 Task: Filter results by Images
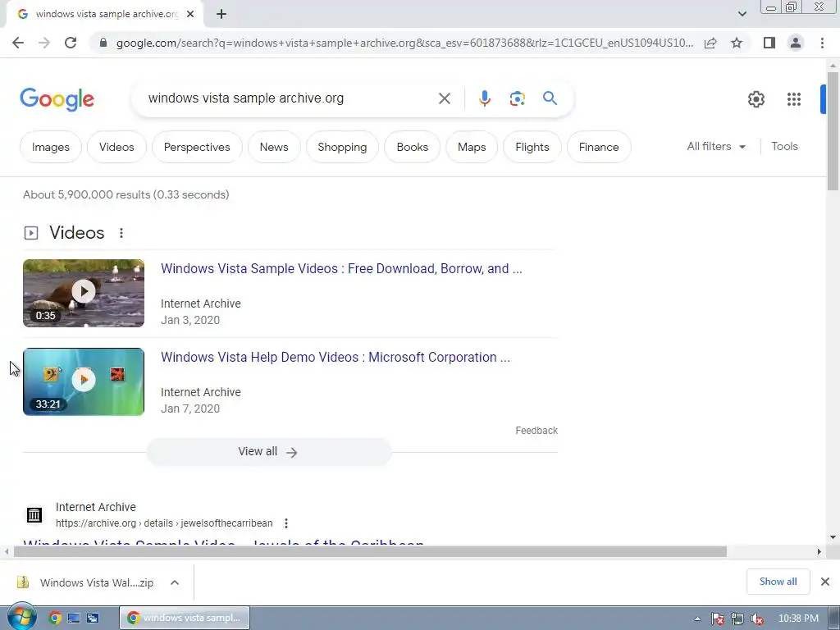point(50,148)
